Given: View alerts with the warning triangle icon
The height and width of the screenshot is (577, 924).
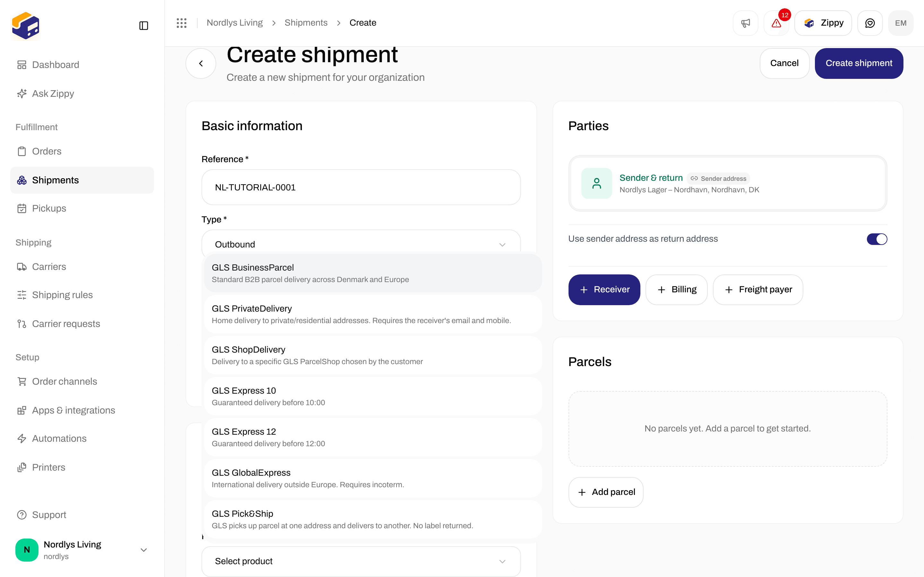Looking at the screenshot, I should 776,23.
